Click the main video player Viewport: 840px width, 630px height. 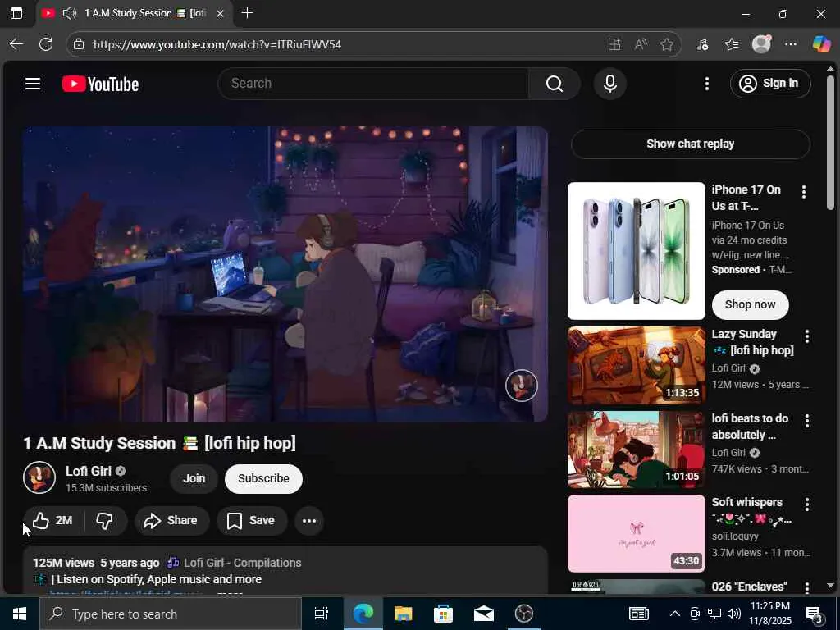tap(285, 274)
